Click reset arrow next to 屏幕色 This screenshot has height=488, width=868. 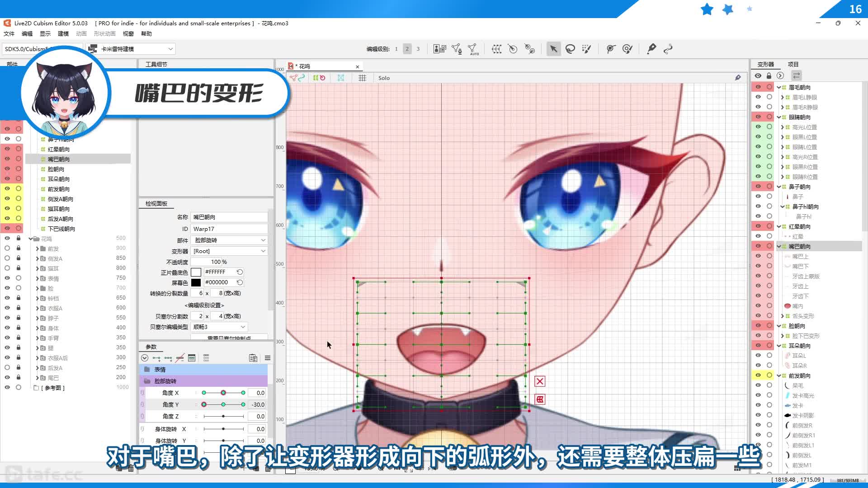tap(240, 282)
